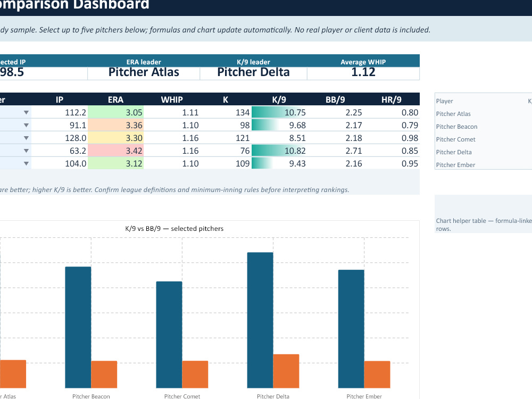Open the dropdown in the 128.0 IP row
This screenshot has width=532, height=399.
(26, 138)
